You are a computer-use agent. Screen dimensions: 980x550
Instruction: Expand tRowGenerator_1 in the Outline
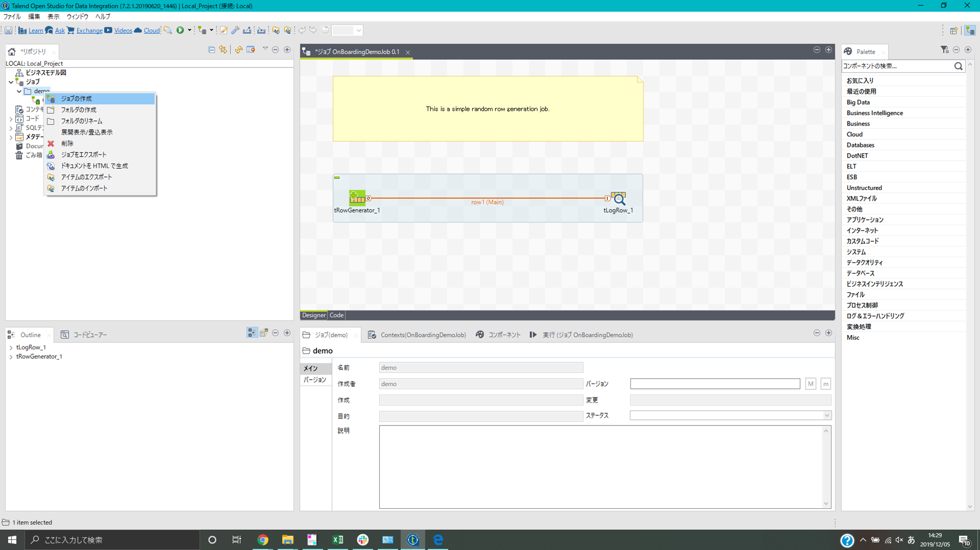[x=11, y=357]
